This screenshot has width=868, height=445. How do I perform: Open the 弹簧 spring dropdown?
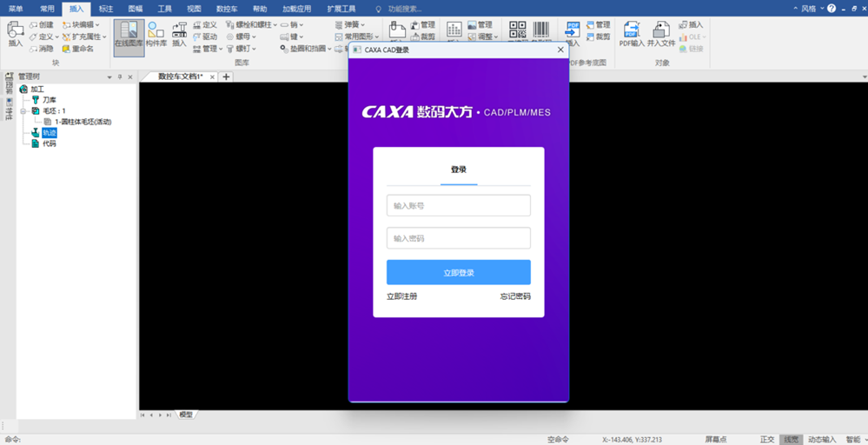click(x=350, y=25)
